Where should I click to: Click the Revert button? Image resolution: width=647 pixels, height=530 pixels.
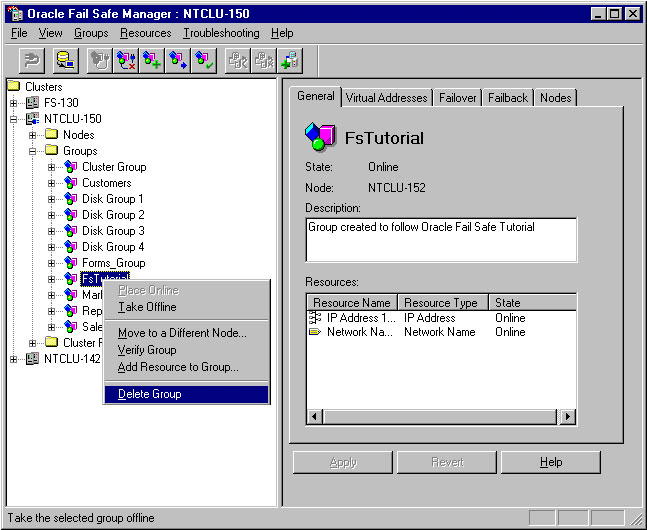coord(447,462)
